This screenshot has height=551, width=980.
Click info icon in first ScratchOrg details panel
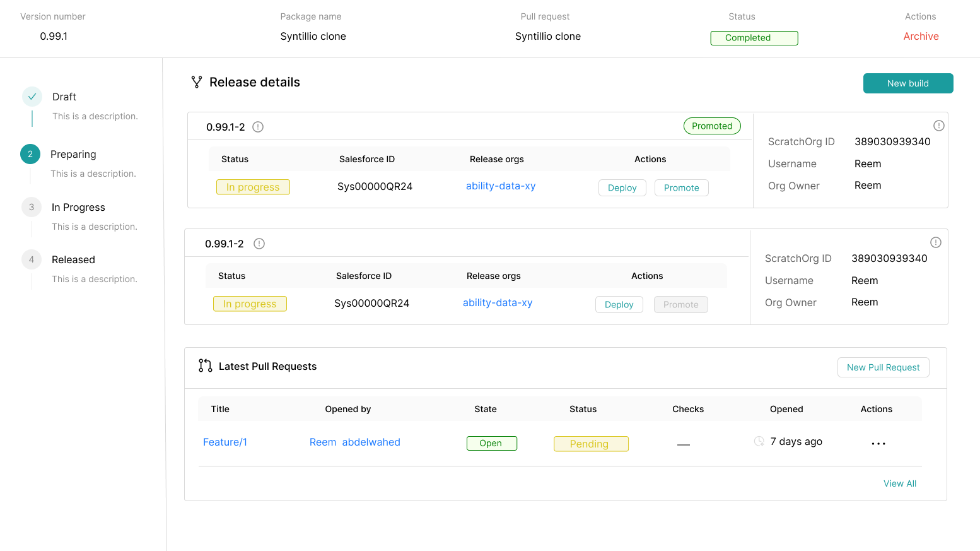pyautogui.click(x=938, y=126)
